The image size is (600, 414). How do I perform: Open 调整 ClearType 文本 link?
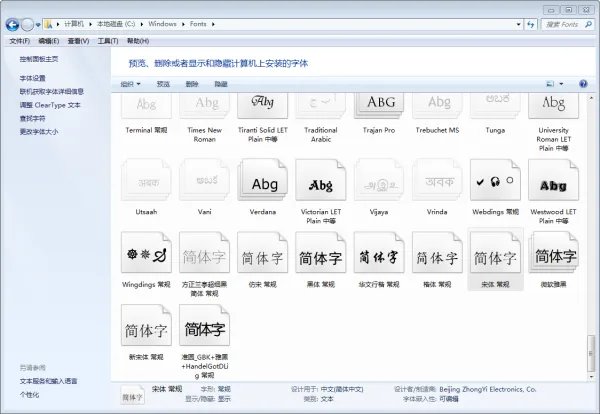[x=50, y=105]
